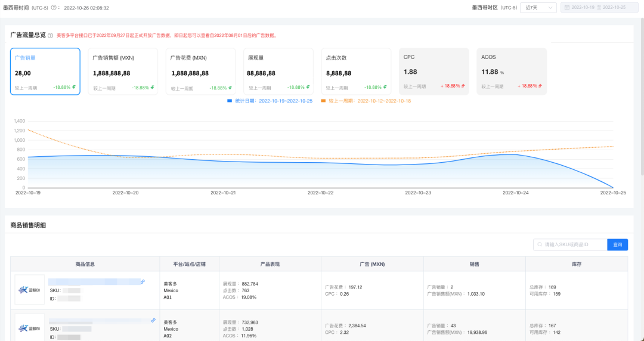Select the CPC metric card
The height and width of the screenshot is (341, 644).
tap(434, 72)
